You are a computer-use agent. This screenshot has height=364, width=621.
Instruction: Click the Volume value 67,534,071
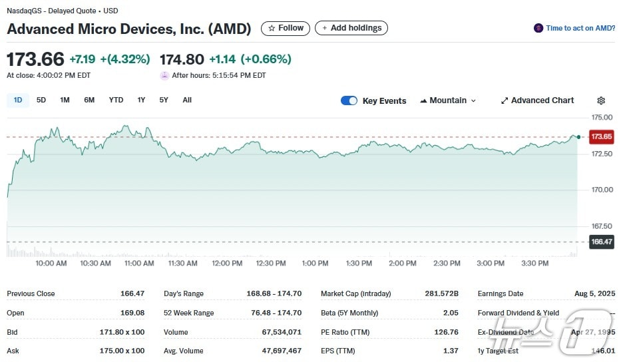(282, 332)
